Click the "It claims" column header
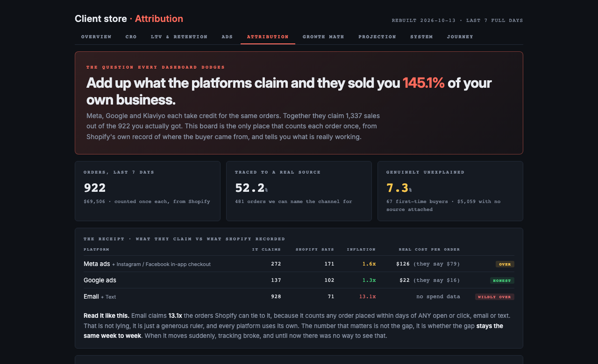 click(266, 249)
